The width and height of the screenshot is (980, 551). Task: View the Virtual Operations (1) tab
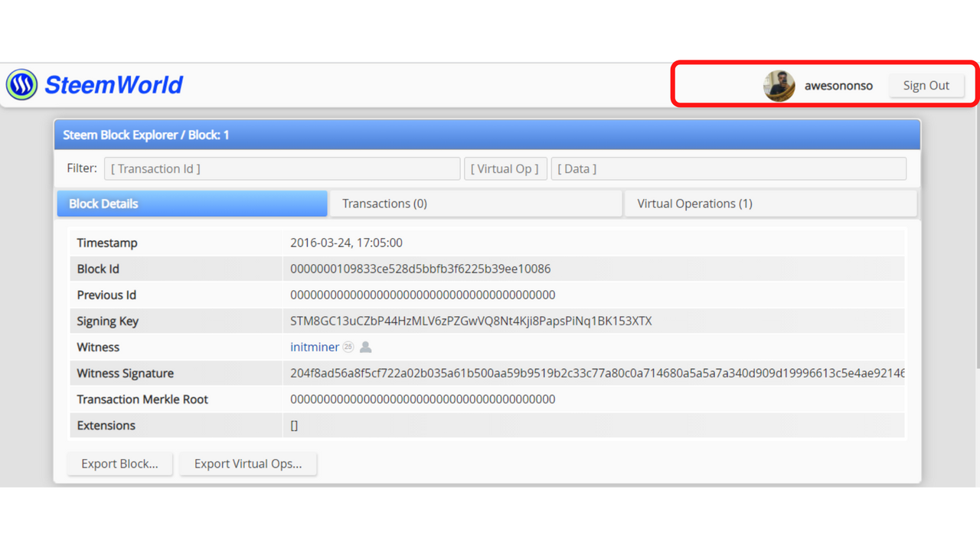pyautogui.click(x=771, y=204)
